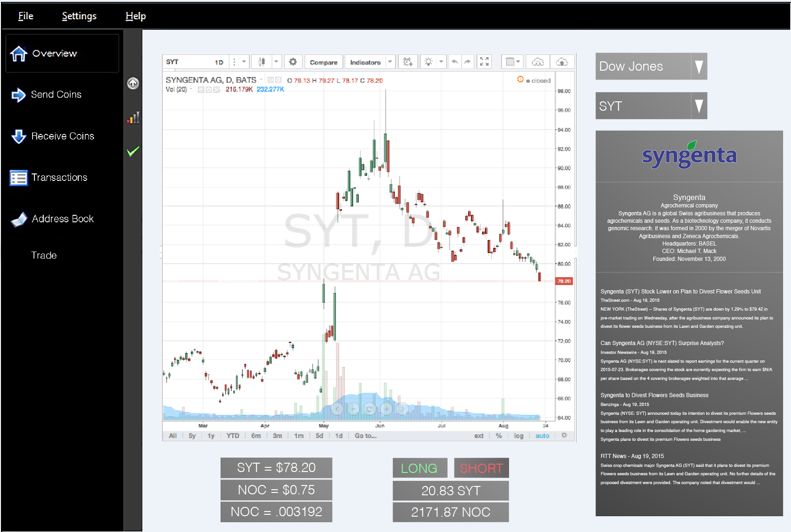Image resolution: width=791 pixels, height=532 pixels.
Task: Open the Help menu
Action: tap(135, 16)
